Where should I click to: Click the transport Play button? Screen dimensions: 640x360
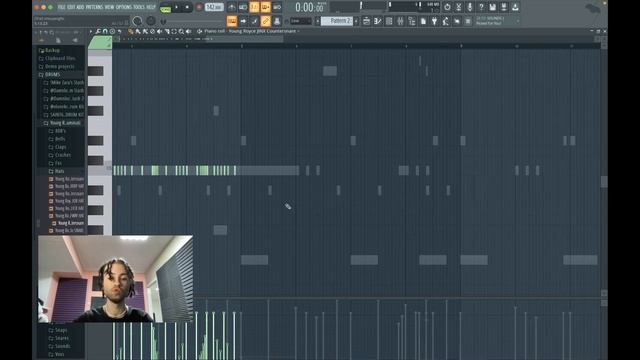click(x=176, y=7)
